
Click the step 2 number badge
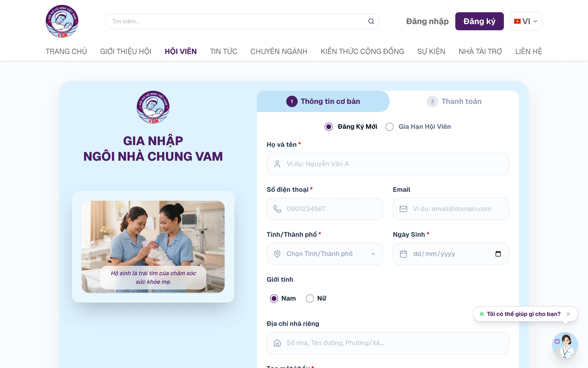432,101
